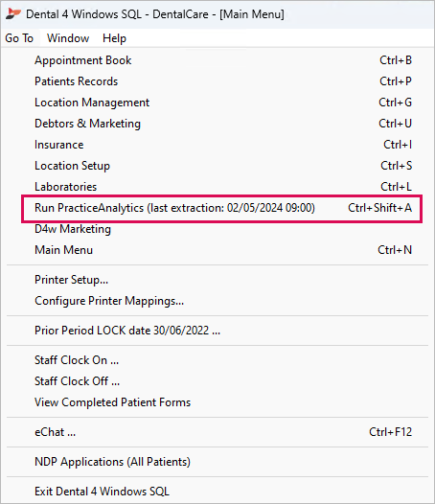Open D4w Marketing
Screen dimensions: 435x504
pyautogui.click(x=217, y=229)
